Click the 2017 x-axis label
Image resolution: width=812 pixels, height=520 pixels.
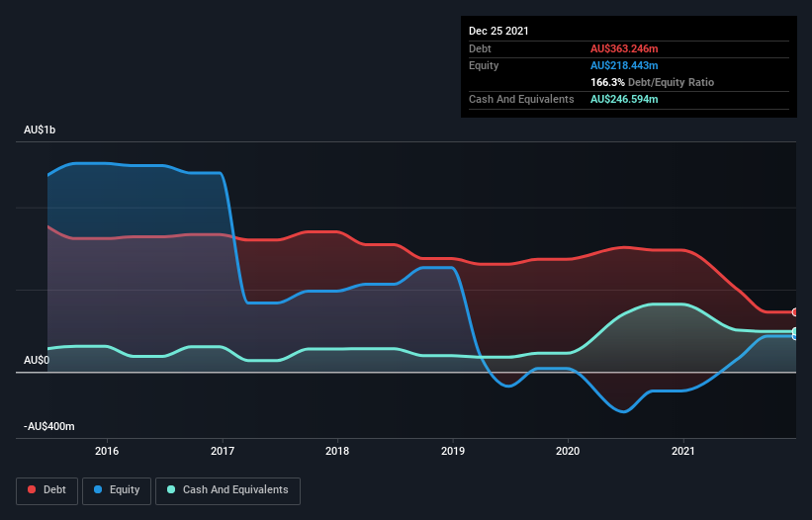click(x=223, y=451)
